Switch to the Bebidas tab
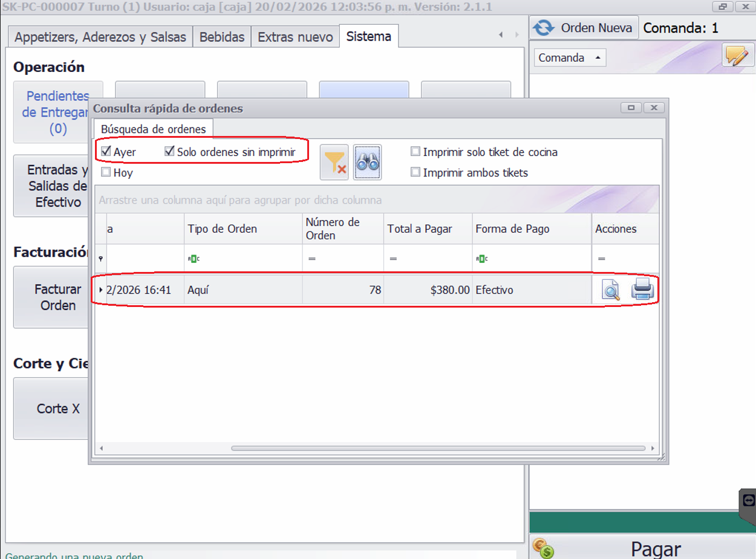The image size is (756, 559). coord(221,37)
